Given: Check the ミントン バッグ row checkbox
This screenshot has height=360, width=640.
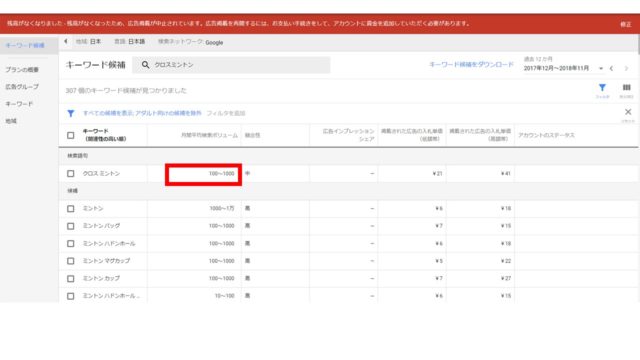Looking at the screenshot, I should pos(71,226).
